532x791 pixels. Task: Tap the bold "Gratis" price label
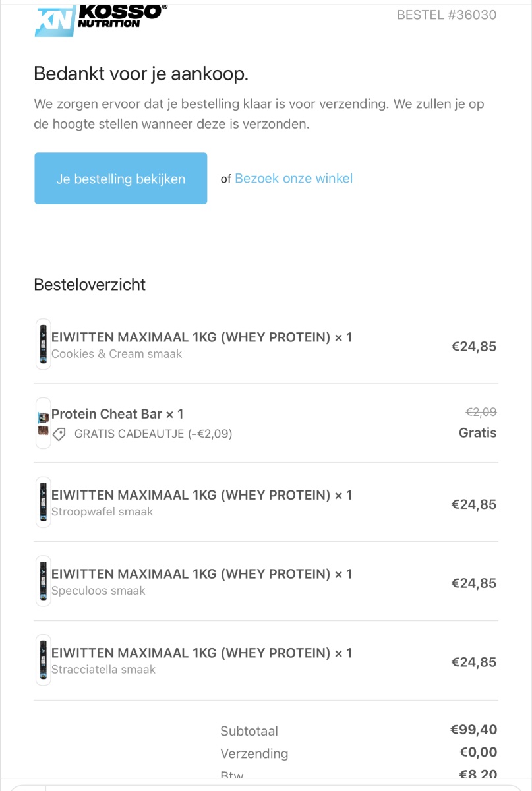click(477, 433)
